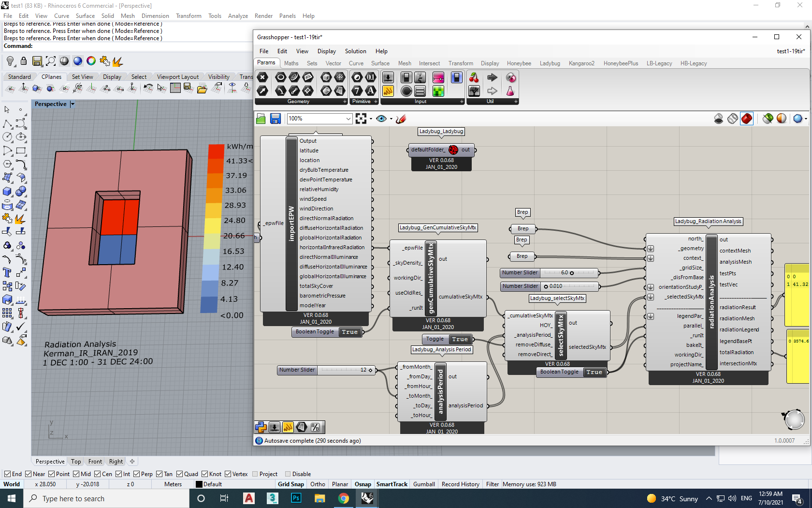
Task: Toggle the End osnap checkbox
Action: (x=7, y=474)
